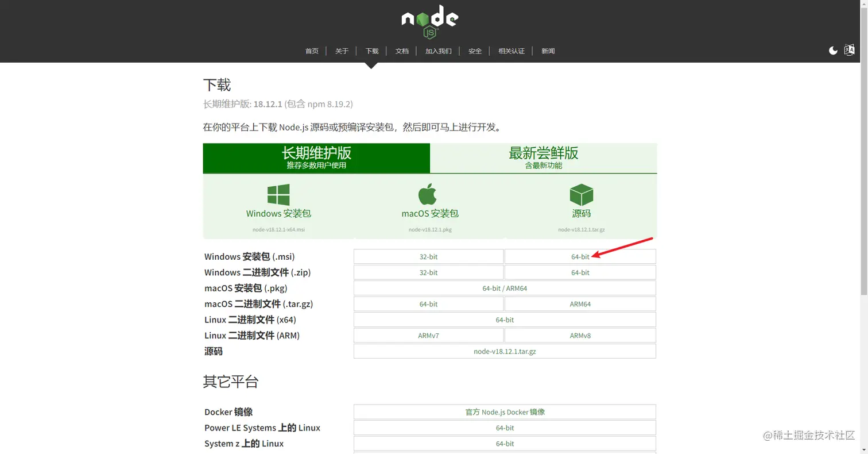This screenshot has height=454, width=868.
Task: Open the 首页 nav item
Action: coord(312,51)
